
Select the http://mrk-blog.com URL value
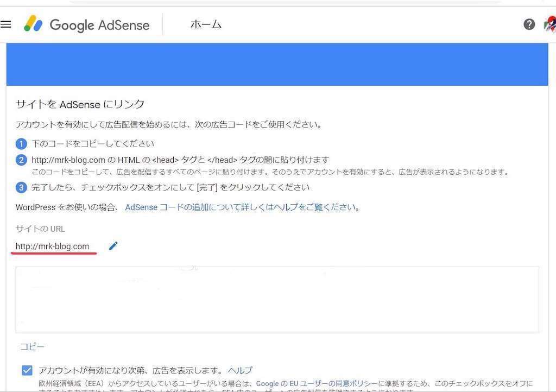click(53, 246)
